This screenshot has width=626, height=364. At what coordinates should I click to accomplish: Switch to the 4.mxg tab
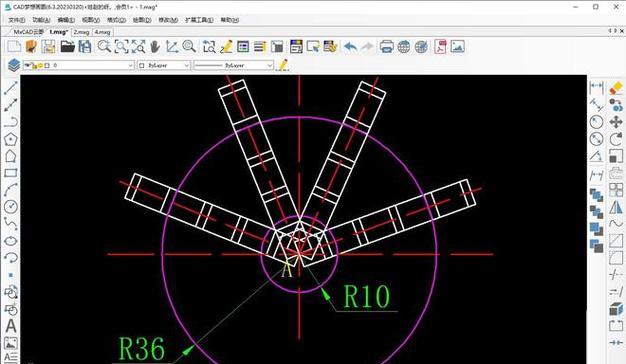pyautogui.click(x=102, y=32)
